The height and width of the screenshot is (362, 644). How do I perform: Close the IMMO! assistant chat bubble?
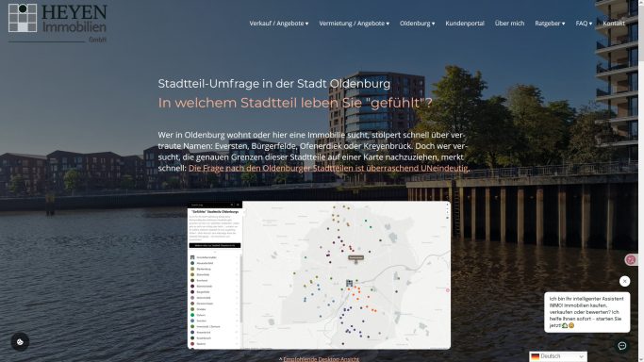[x=624, y=281]
